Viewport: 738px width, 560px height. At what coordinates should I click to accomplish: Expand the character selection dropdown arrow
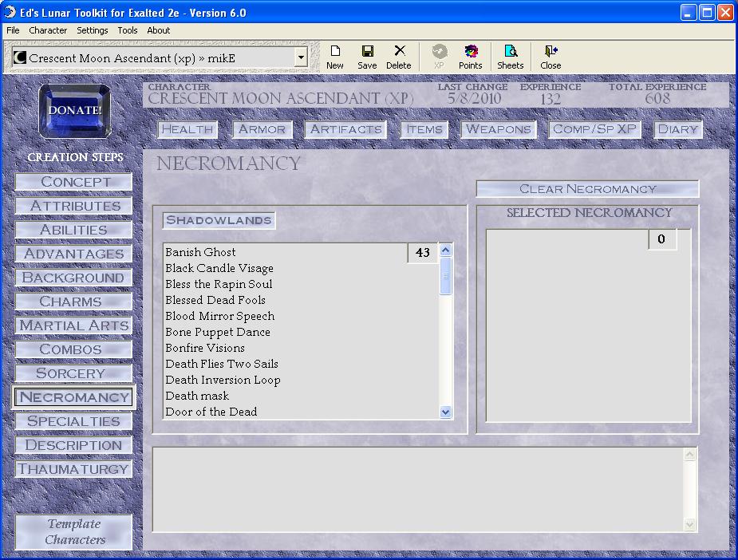pos(301,58)
